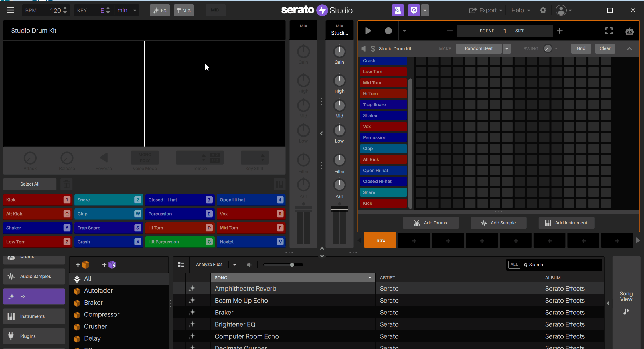Collapse mixer with left chevron

(x=321, y=133)
